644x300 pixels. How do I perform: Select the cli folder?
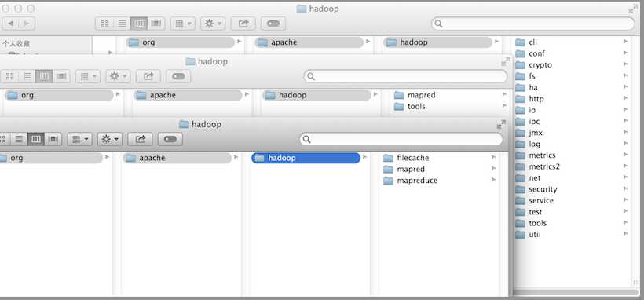(x=572, y=42)
